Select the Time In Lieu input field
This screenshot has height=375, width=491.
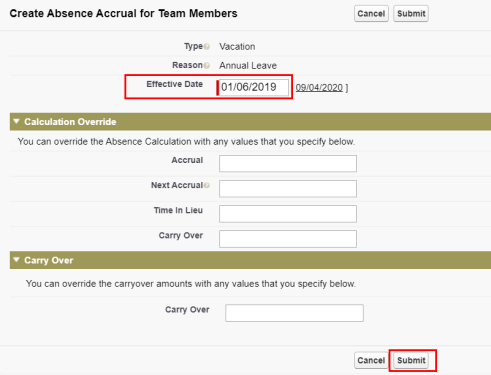coord(288,214)
